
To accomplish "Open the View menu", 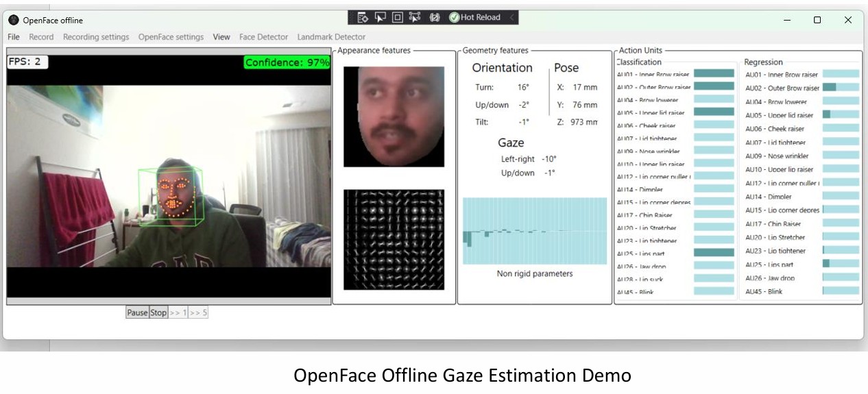I will (221, 37).
